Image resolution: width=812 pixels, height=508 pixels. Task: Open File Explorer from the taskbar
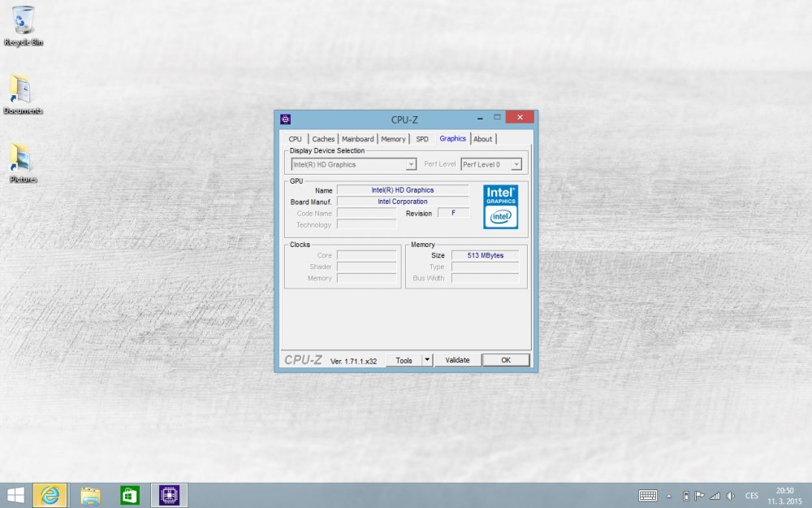pyautogui.click(x=90, y=495)
